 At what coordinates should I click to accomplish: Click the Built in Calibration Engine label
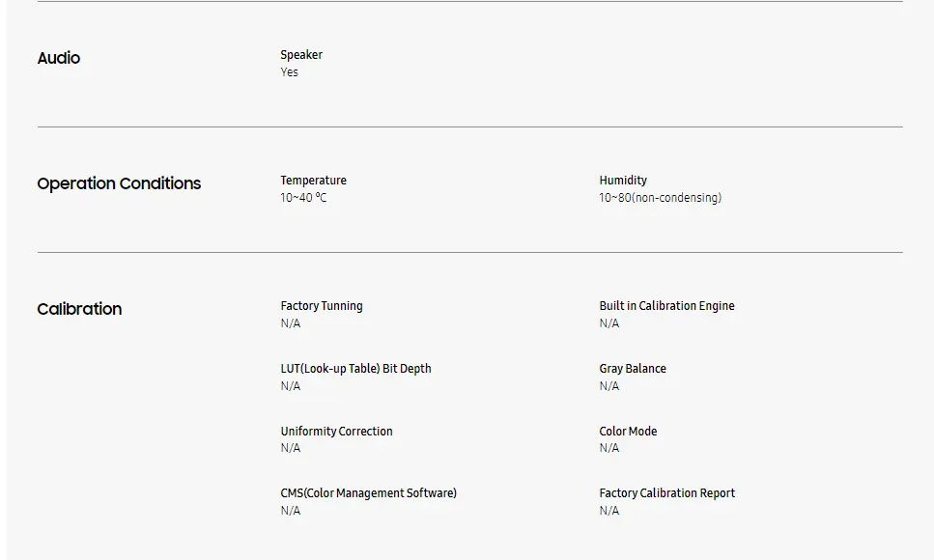coord(666,306)
